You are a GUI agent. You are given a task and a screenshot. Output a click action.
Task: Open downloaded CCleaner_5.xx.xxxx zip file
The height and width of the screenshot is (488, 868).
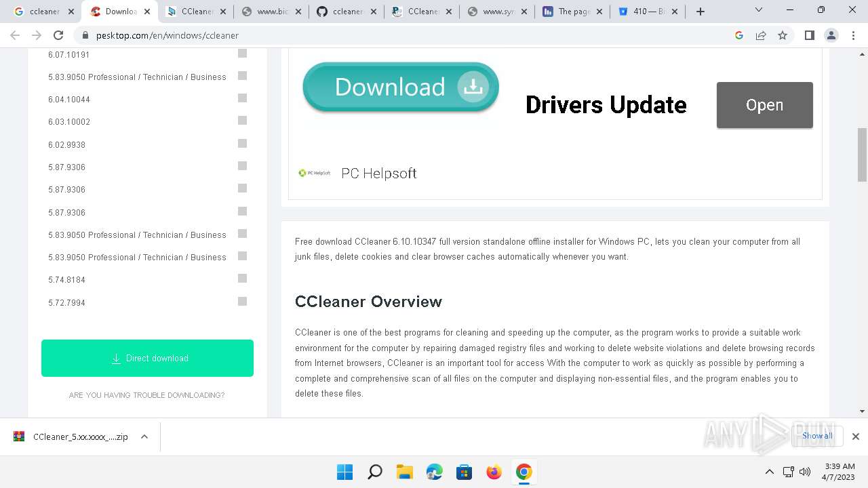pos(71,437)
